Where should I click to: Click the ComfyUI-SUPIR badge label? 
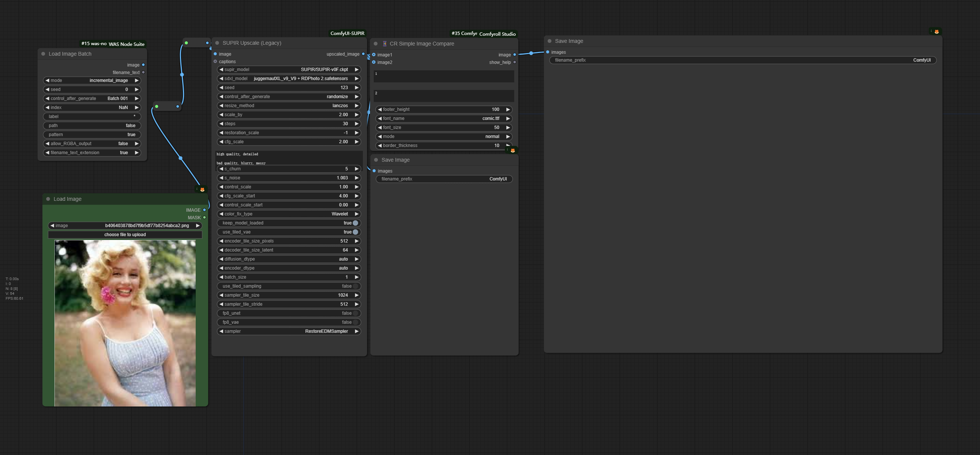347,33
